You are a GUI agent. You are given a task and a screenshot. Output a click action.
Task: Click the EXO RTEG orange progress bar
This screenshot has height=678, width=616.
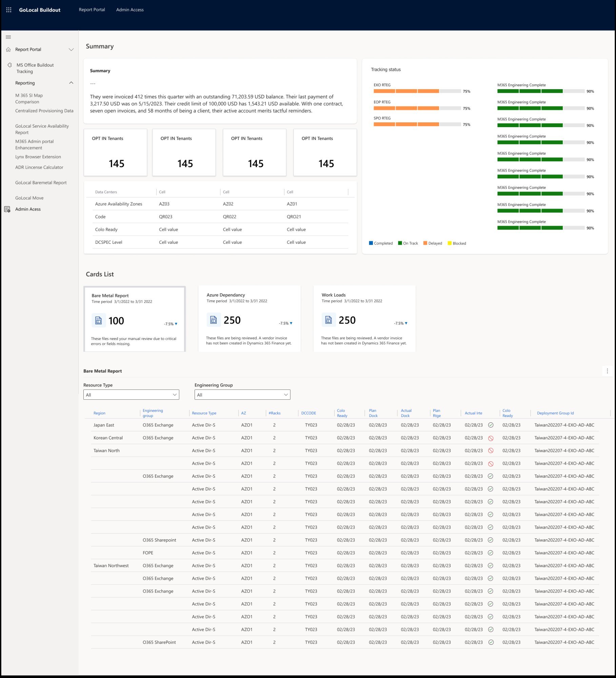[406, 91]
